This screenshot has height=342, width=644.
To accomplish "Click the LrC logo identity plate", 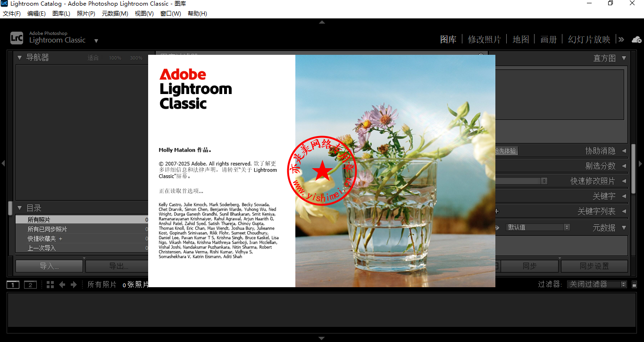I will [17, 38].
